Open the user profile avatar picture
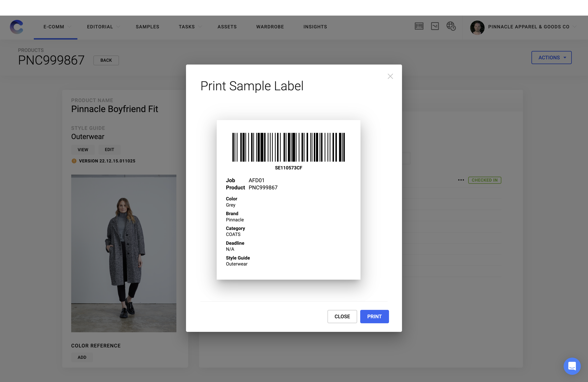 477,27
